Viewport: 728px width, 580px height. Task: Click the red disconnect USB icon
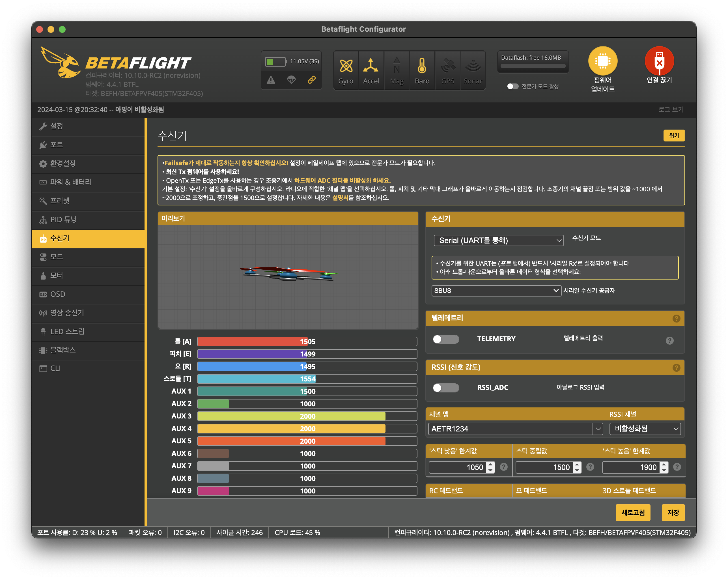(x=659, y=61)
